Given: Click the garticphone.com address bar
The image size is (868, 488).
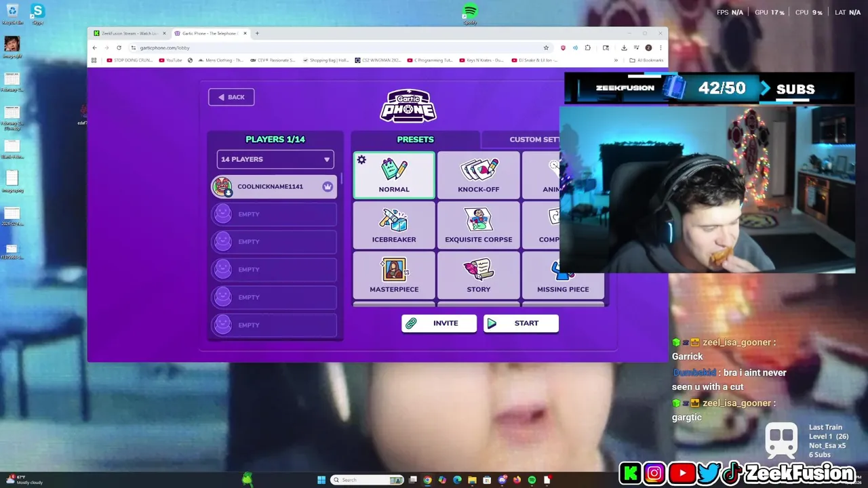Looking at the screenshot, I should 339,47.
